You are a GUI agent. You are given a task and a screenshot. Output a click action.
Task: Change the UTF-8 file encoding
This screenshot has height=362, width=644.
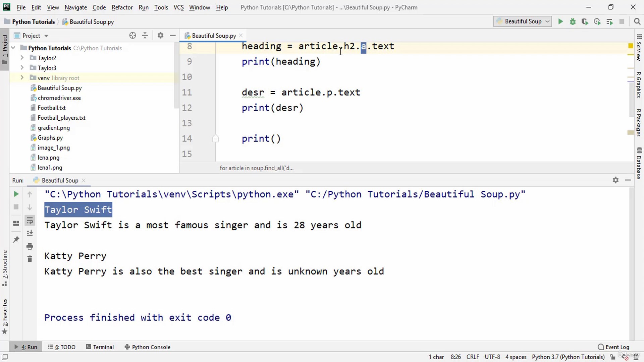(x=492, y=357)
